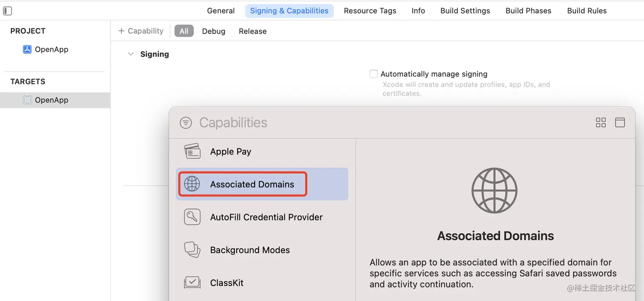Click the Apple Pay card icon
Viewport: 644px width, 301px height.
[192, 151]
